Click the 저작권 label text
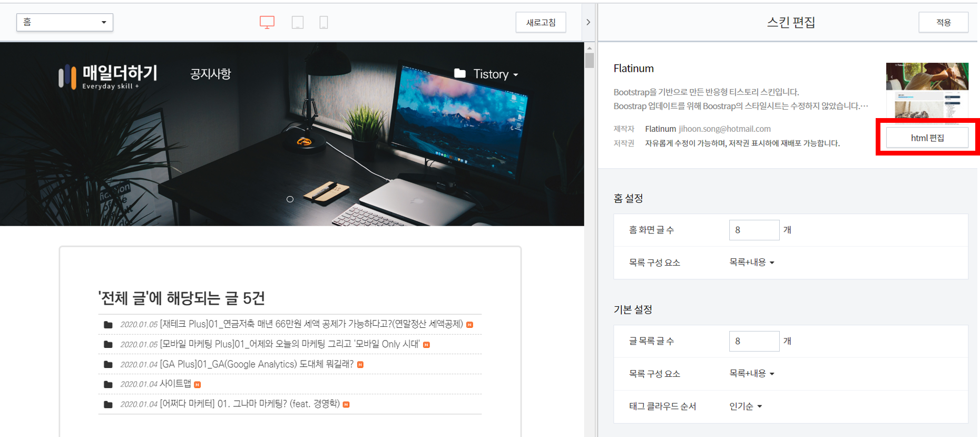 624,143
